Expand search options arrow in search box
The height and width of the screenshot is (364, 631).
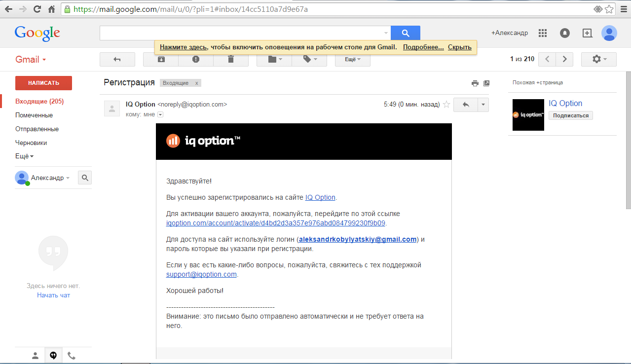click(x=386, y=33)
